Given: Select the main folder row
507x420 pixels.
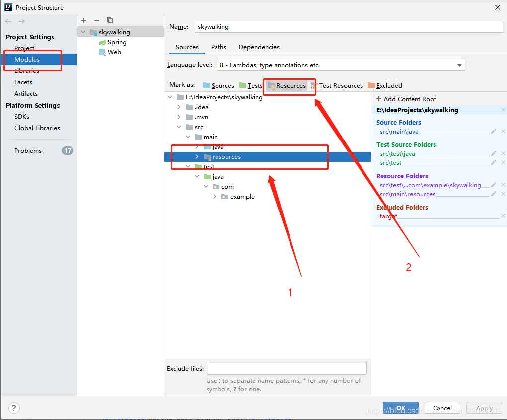Looking at the screenshot, I should click(x=267, y=137).
